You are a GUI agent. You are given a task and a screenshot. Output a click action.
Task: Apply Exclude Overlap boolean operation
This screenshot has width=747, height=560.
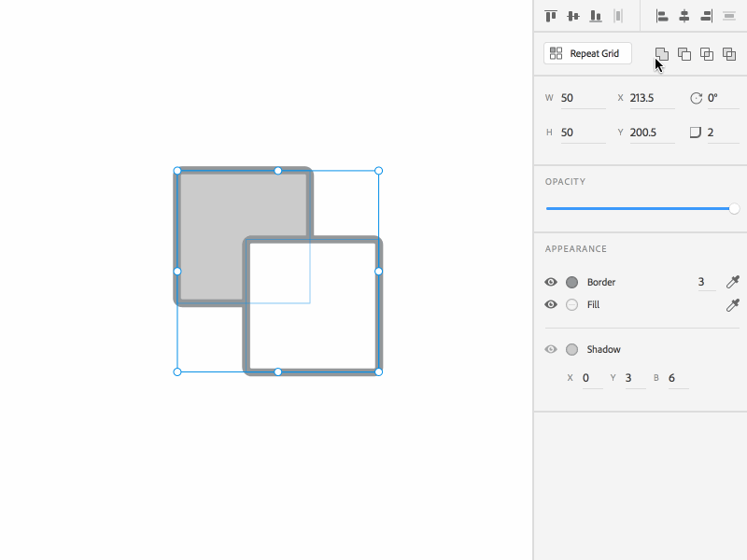(729, 54)
